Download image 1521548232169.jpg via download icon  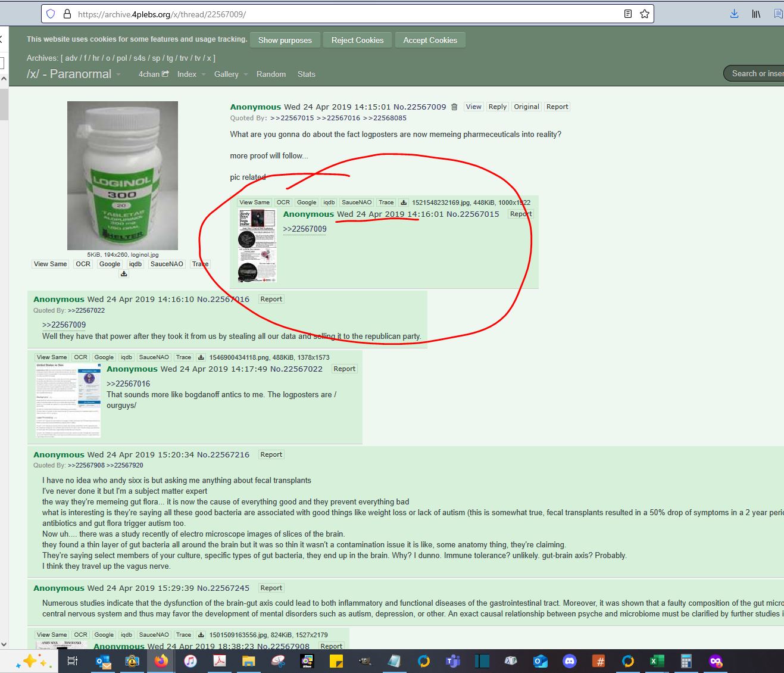403,202
